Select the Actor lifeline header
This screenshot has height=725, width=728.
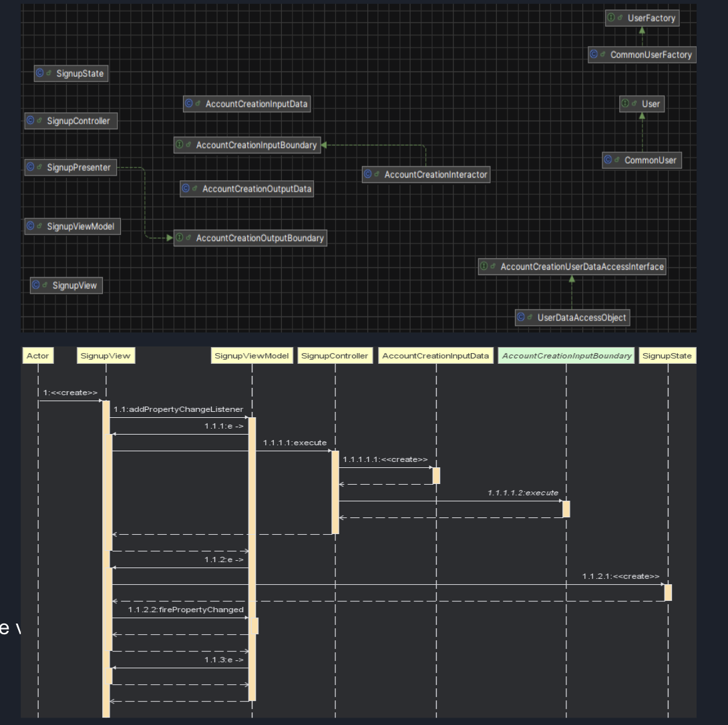coord(37,356)
